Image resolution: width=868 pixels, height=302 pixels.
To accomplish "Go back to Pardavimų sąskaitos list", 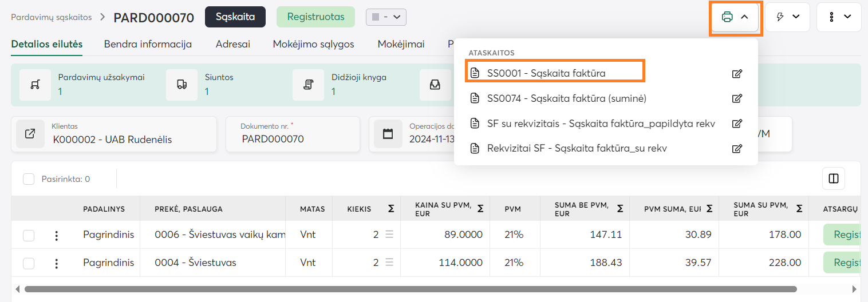I will coord(52,17).
